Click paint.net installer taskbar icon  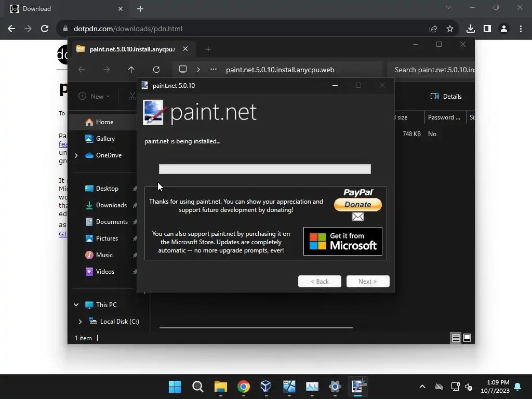pos(358,387)
